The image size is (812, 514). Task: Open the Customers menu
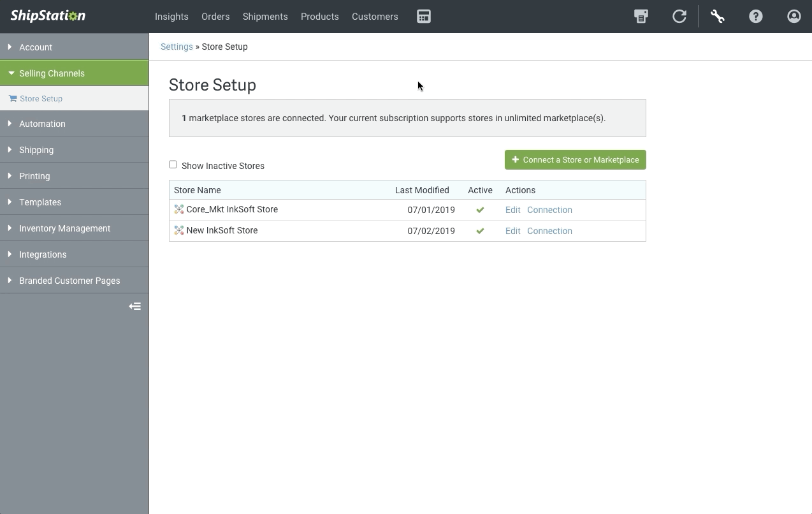click(375, 17)
